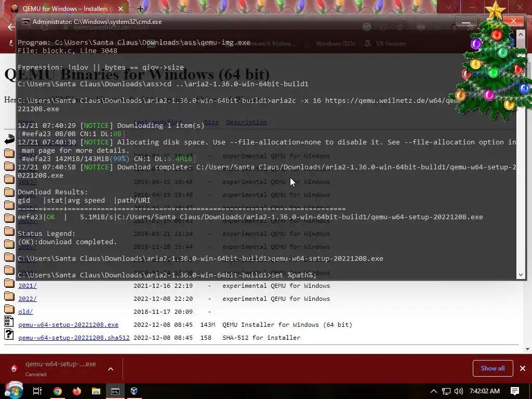Click 'SHA-512 for installer' description text
Image resolution: width=532 pixels, height=399 pixels.
[x=261, y=338]
